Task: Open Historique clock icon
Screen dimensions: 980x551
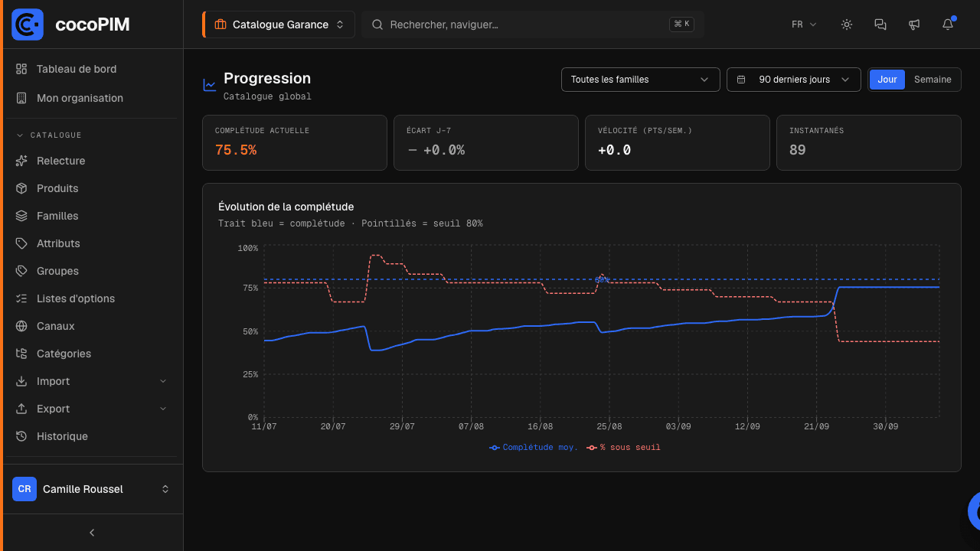Action: pyautogui.click(x=21, y=436)
